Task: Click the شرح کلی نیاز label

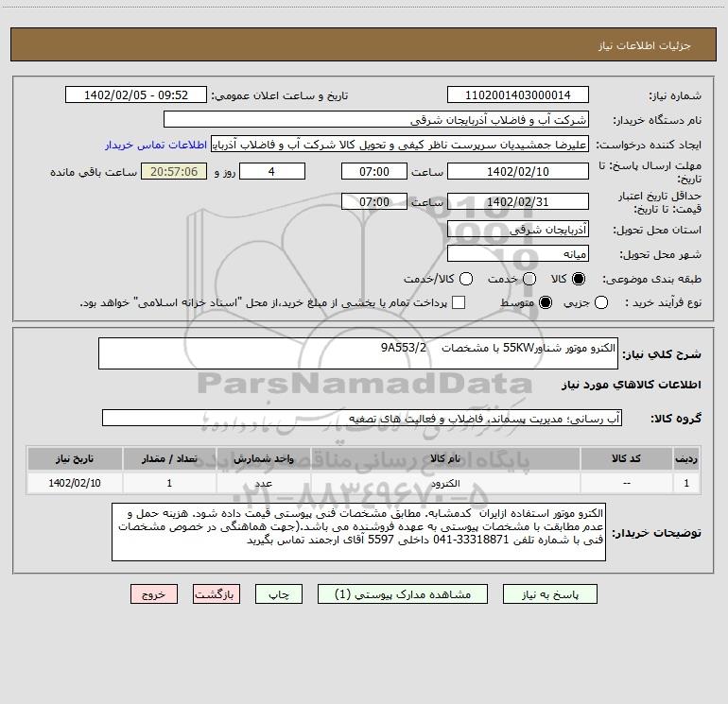Action: tap(662, 354)
